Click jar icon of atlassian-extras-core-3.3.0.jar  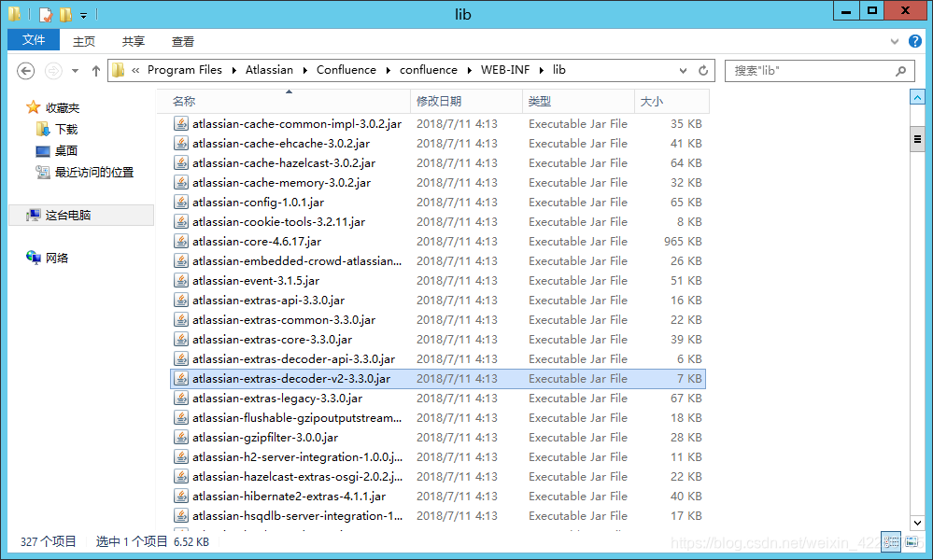(x=181, y=340)
